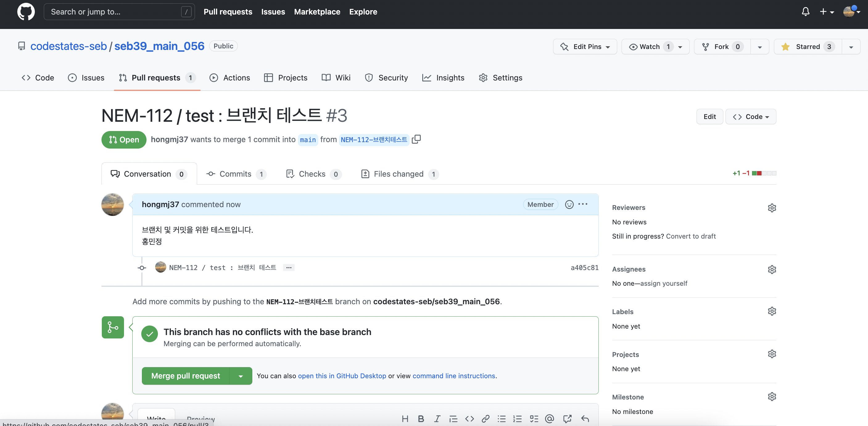Click the GitHub Octocat logo
Image resolution: width=868 pixels, height=426 pixels.
(x=26, y=12)
